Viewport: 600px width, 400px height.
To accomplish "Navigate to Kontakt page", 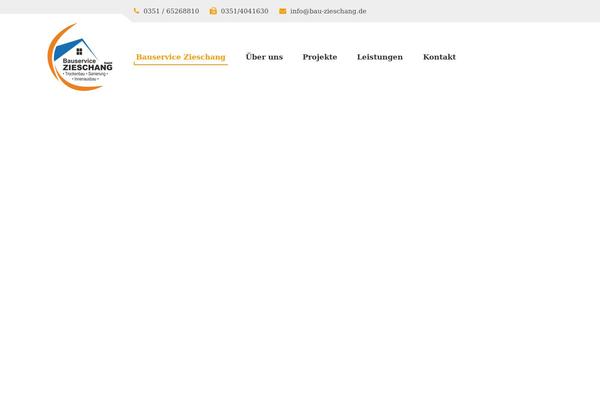I will [x=439, y=57].
